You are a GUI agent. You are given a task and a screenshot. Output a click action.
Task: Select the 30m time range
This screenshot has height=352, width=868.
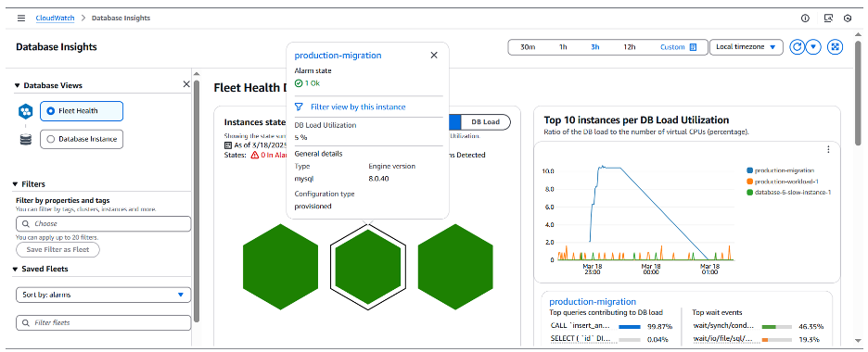(x=528, y=47)
